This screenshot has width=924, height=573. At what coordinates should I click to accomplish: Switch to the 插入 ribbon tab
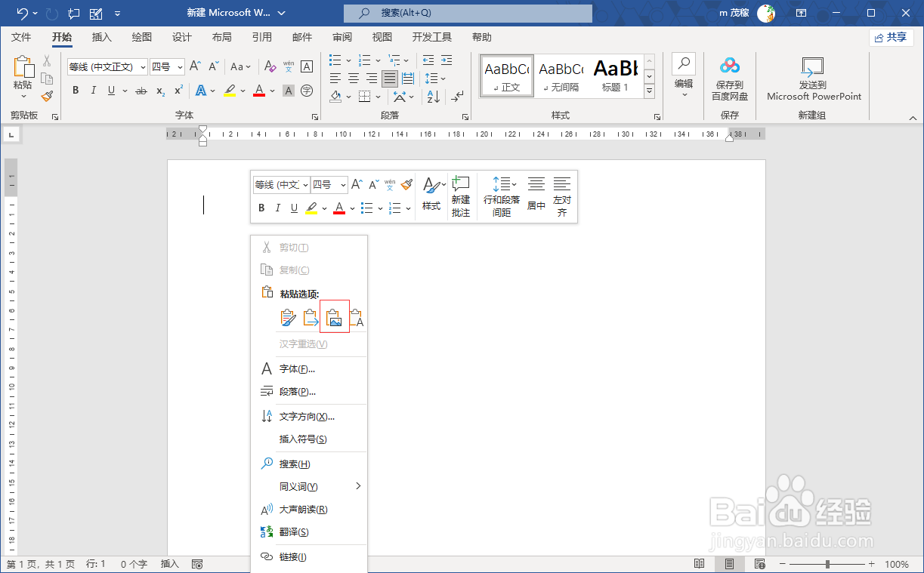pos(102,36)
